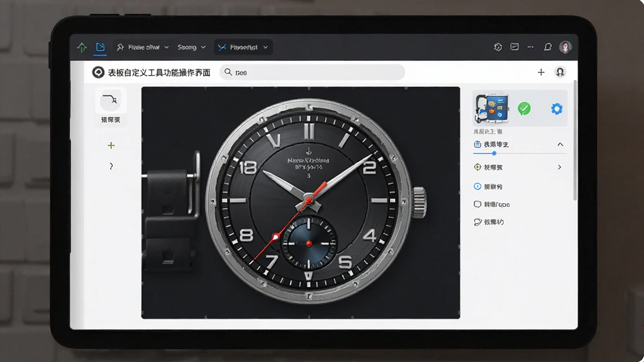Click the black plus button in the white header
This screenshot has width=644, height=362.
point(541,72)
